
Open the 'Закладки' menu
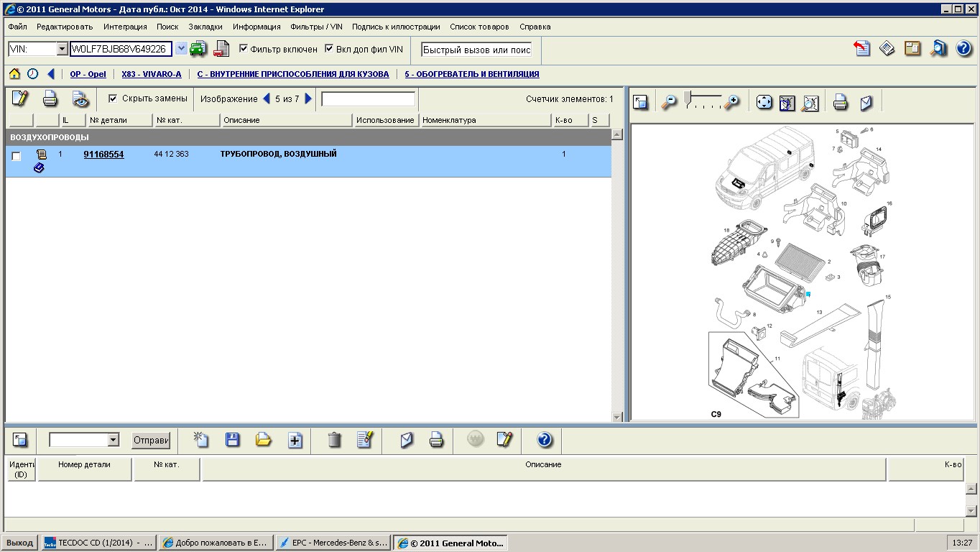(x=205, y=27)
